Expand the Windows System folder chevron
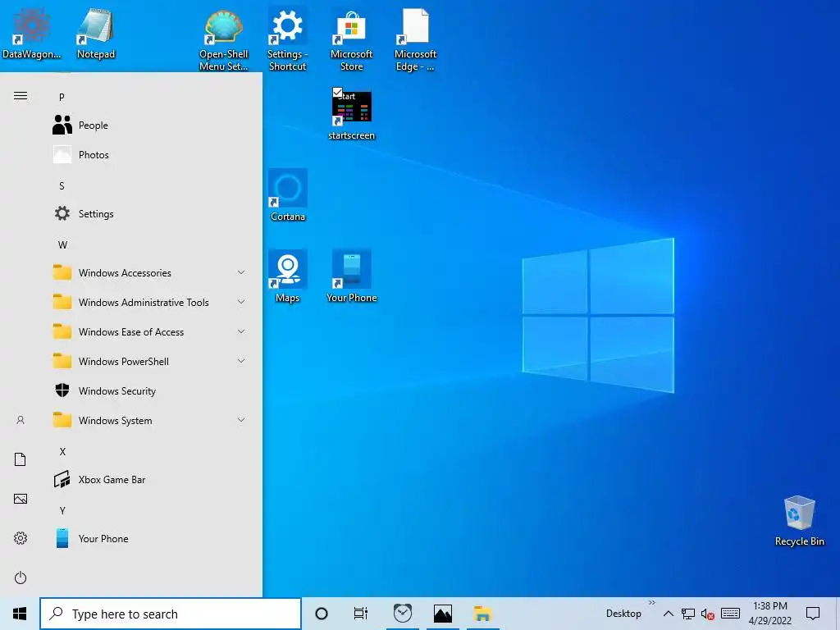Viewport: 840px width, 630px height. click(x=241, y=420)
